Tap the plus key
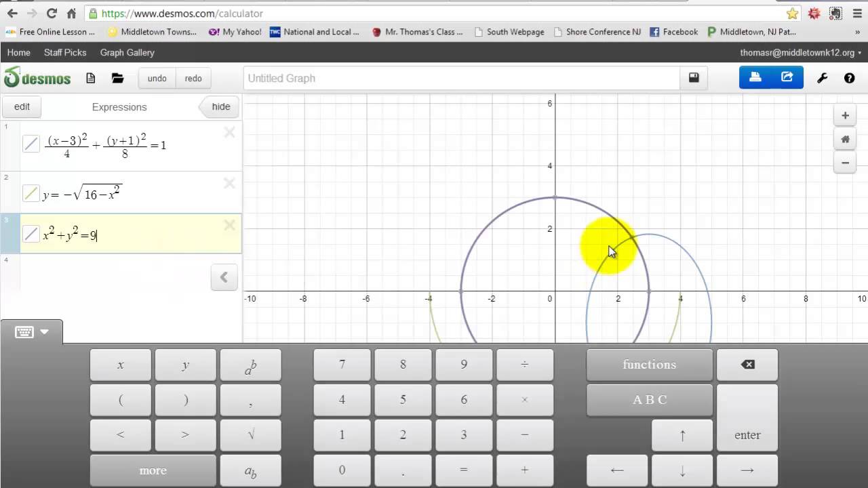Image resolution: width=868 pixels, height=488 pixels. (525, 470)
